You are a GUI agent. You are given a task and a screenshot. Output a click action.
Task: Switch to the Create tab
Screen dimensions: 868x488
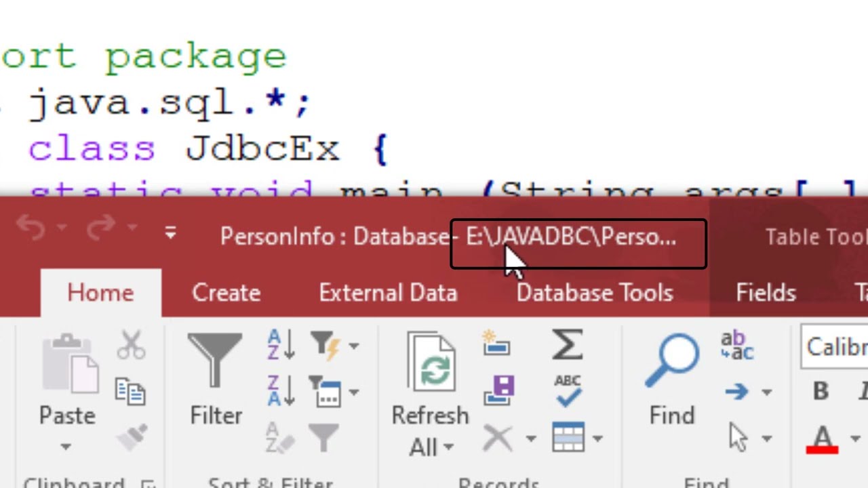tap(226, 293)
